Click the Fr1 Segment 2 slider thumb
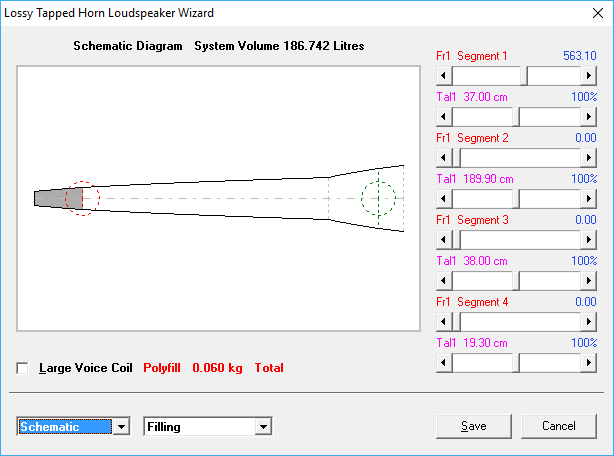614x456 pixels. [x=456, y=158]
